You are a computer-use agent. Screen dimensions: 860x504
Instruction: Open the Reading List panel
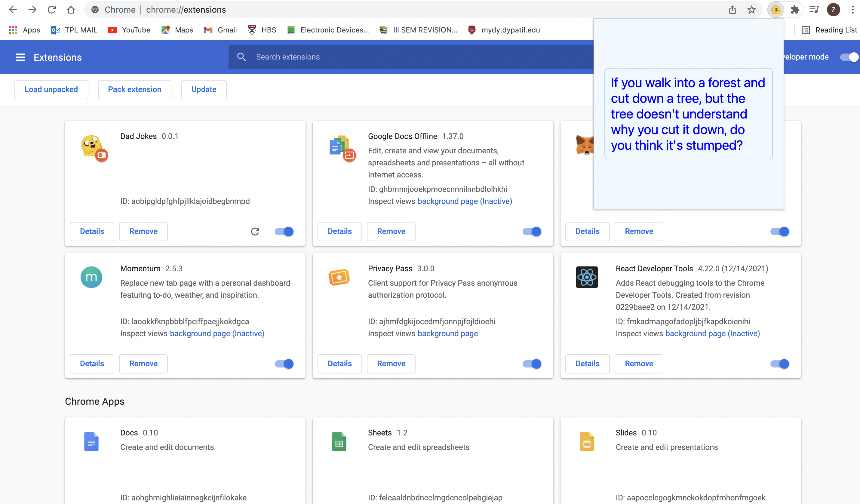(829, 30)
